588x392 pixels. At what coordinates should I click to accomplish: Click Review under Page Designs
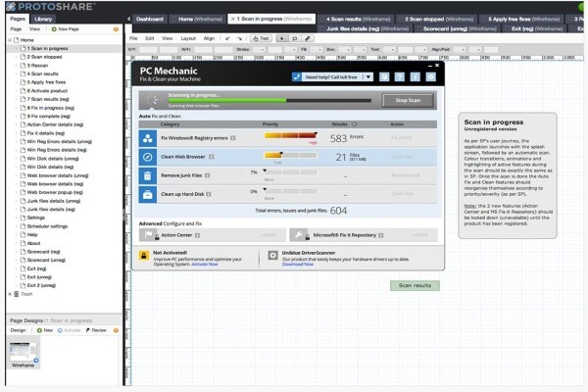96,330
